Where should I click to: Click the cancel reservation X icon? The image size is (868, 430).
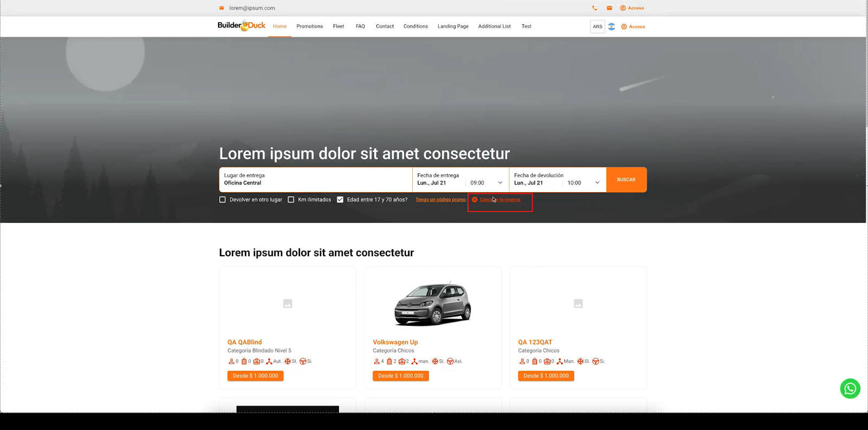click(x=475, y=200)
